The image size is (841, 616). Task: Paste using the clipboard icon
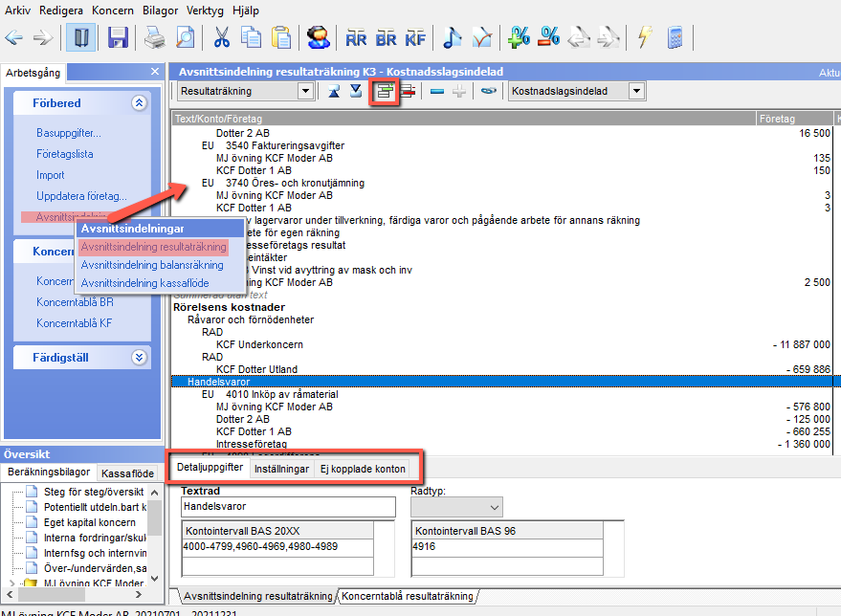[x=281, y=38]
